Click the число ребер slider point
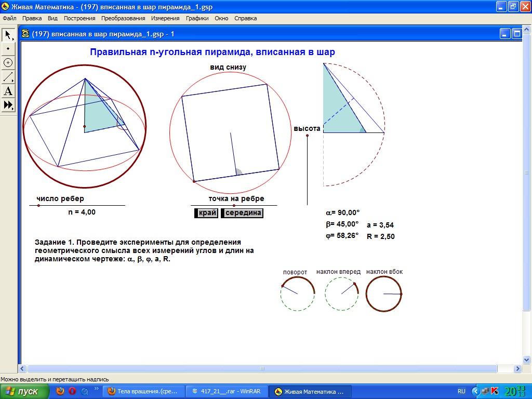This screenshot has width=532, height=399. (38, 206)
